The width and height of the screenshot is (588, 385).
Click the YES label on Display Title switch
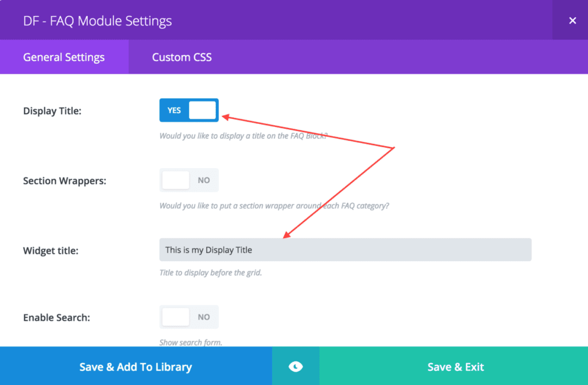click(174, 110)
